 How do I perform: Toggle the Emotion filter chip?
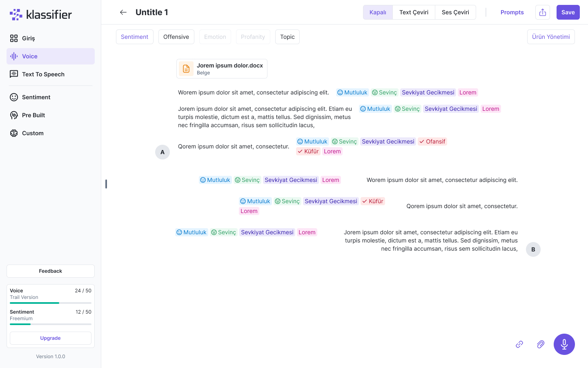(x=215, y=37)
